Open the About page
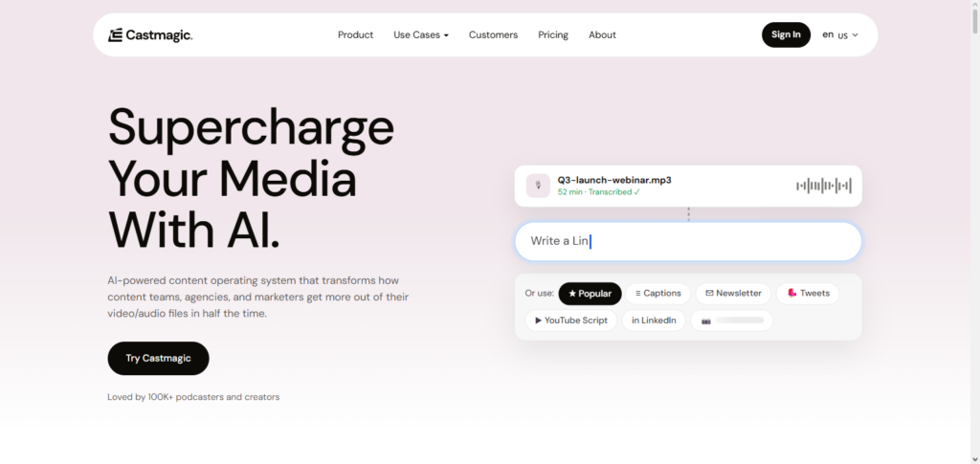This screenshot has width=980, height=464. [603, 35]
